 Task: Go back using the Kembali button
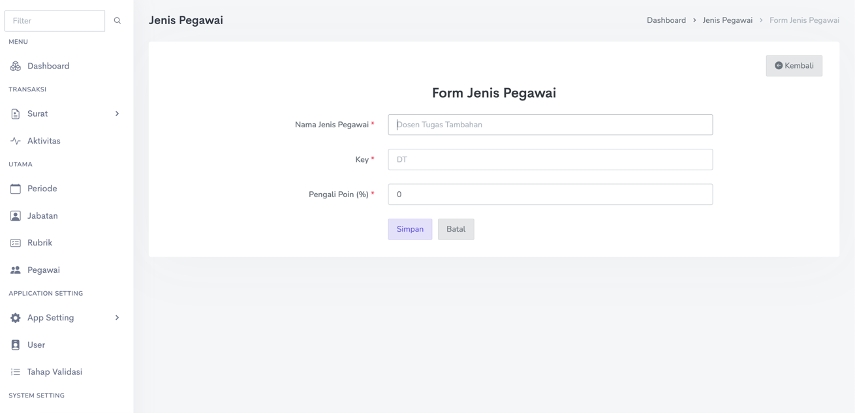pos(794,66)
